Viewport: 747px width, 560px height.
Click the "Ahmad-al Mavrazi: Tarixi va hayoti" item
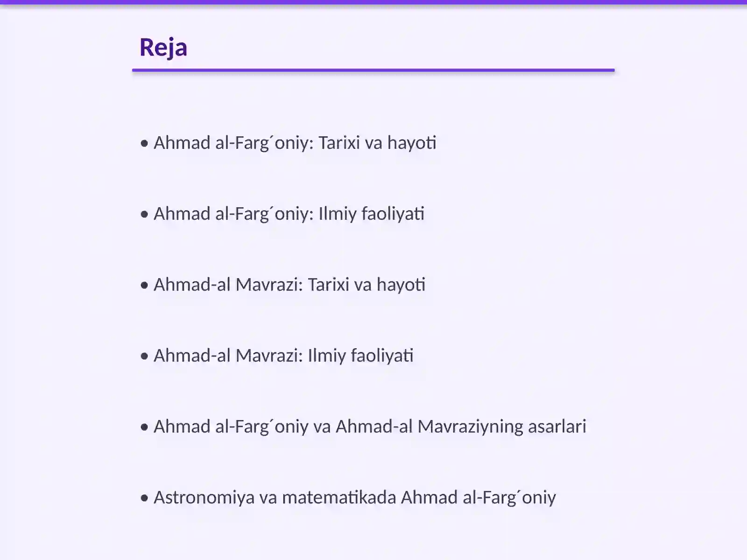[x=282, y=285]
